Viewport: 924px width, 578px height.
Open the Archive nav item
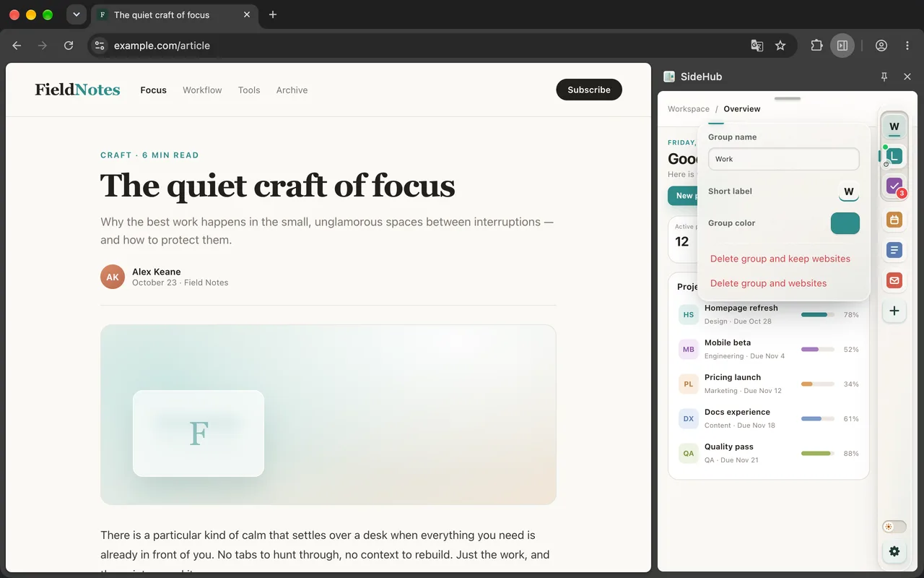292,90
